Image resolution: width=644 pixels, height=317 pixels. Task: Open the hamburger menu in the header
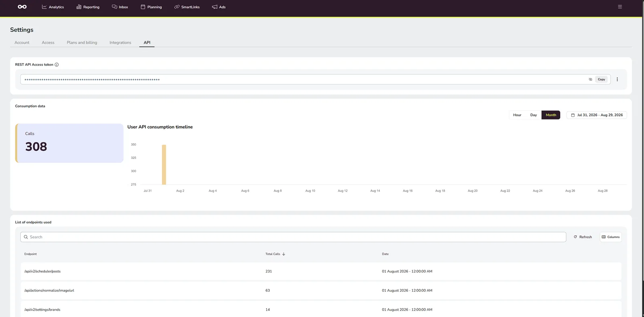(x=620, y=7)
